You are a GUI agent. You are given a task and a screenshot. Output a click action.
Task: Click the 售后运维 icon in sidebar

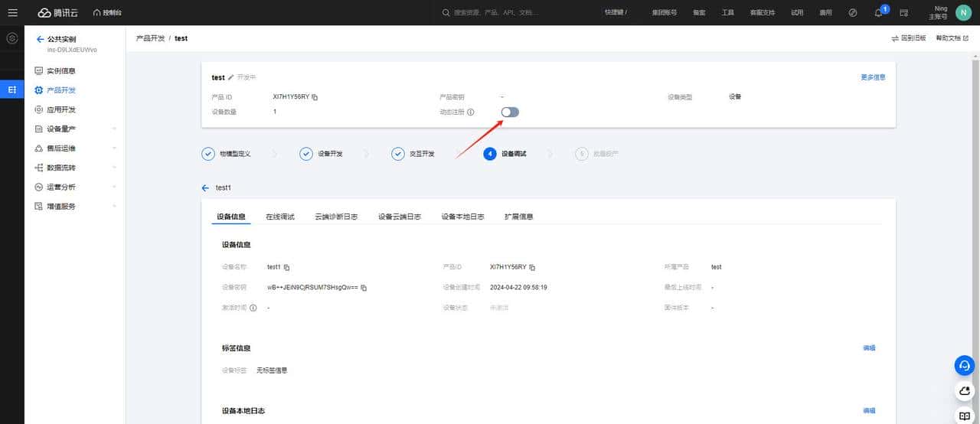(x=39, y=148)
